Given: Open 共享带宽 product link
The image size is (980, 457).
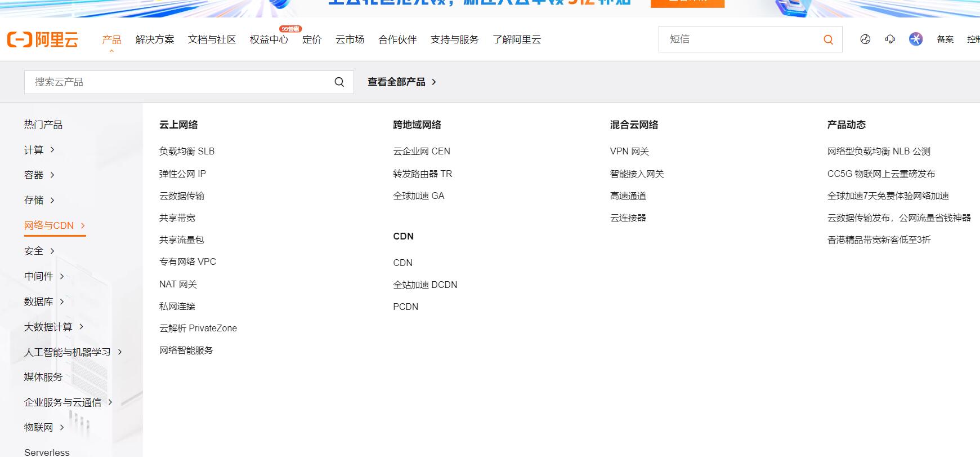Looking at the screenshot, I should pyautogui.click(x=177, y=218).
